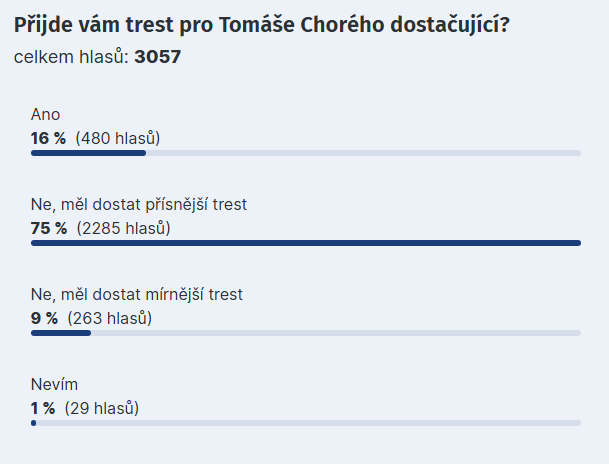Click the empty track of the 'Ano' bar
The width and height of the screenshot is (609, 464).
363,153
